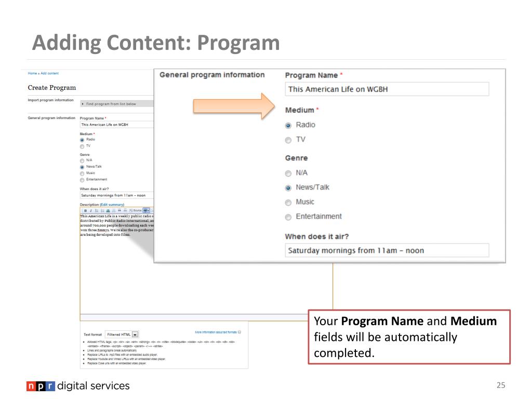Image resolution: width=532 pixels, height=399 pixels.
Task: Choose N/A genre in the enlarged panel
Action: tap(288, 174)
